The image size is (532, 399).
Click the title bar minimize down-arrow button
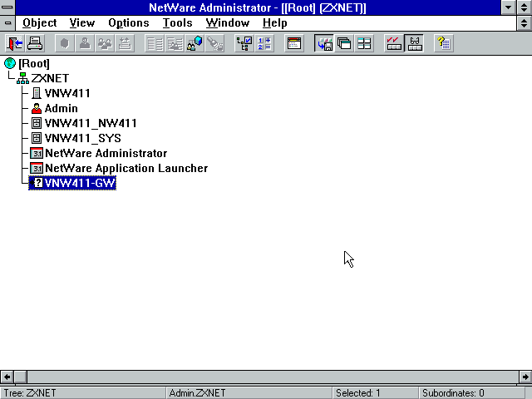click(x=508, y=7)
